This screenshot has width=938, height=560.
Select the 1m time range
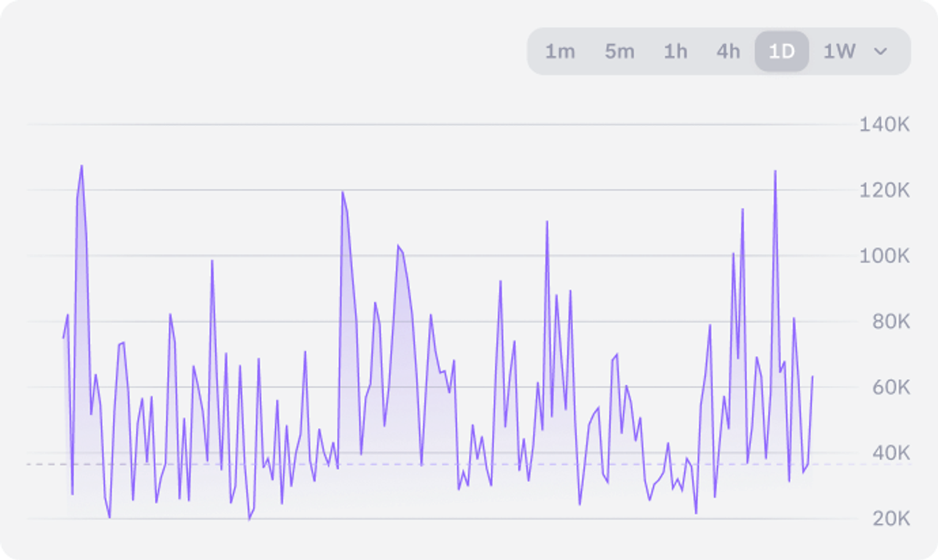tap(560, 52)
